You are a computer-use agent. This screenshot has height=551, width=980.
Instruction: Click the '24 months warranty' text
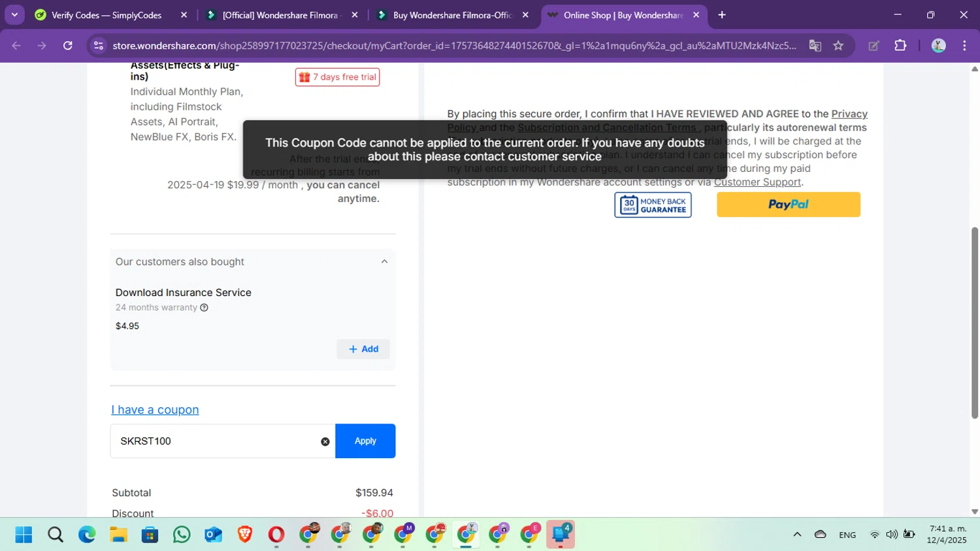[156, 308]
